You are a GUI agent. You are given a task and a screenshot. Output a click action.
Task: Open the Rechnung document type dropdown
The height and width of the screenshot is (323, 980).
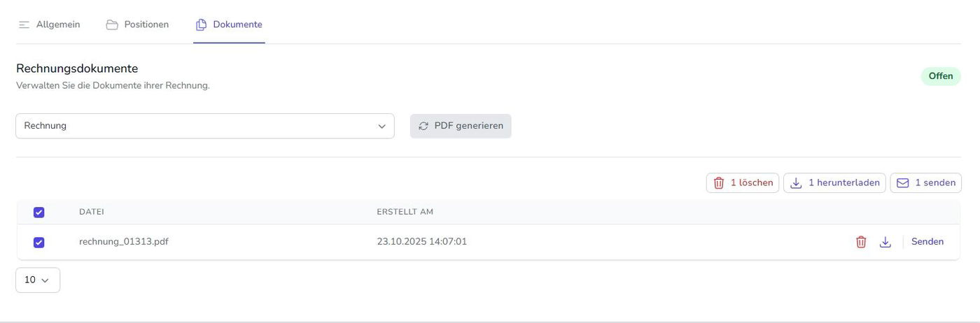[204, 126]
